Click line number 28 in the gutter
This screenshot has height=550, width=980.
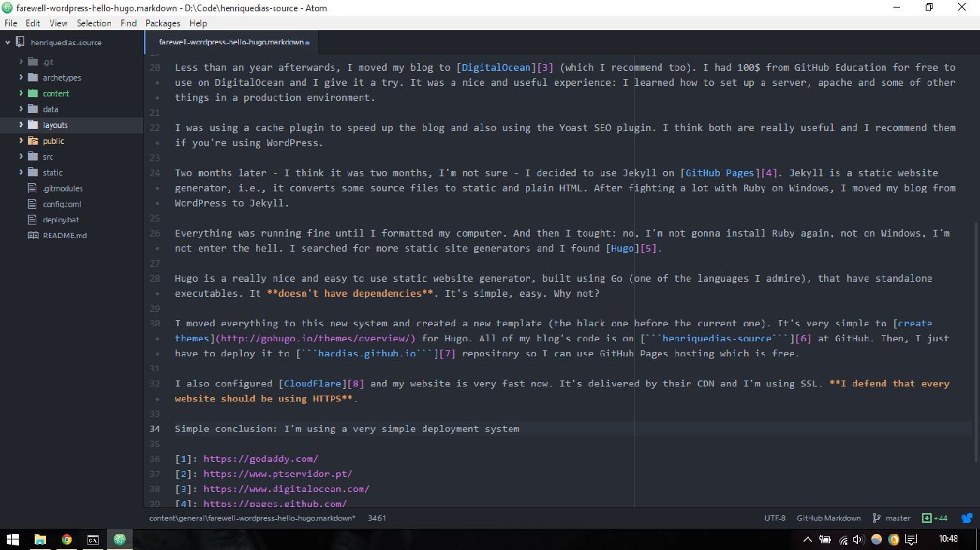[x=155, y=278]
